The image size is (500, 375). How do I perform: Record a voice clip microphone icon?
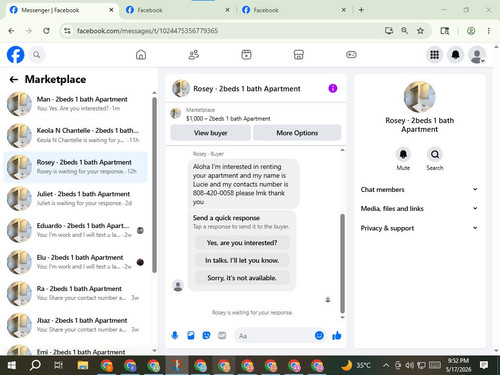coord(175,335)
